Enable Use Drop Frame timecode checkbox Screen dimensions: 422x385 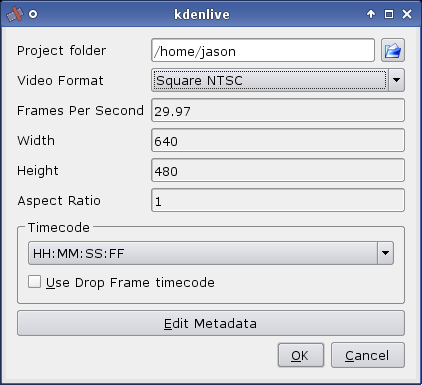[x=35, y=282]
